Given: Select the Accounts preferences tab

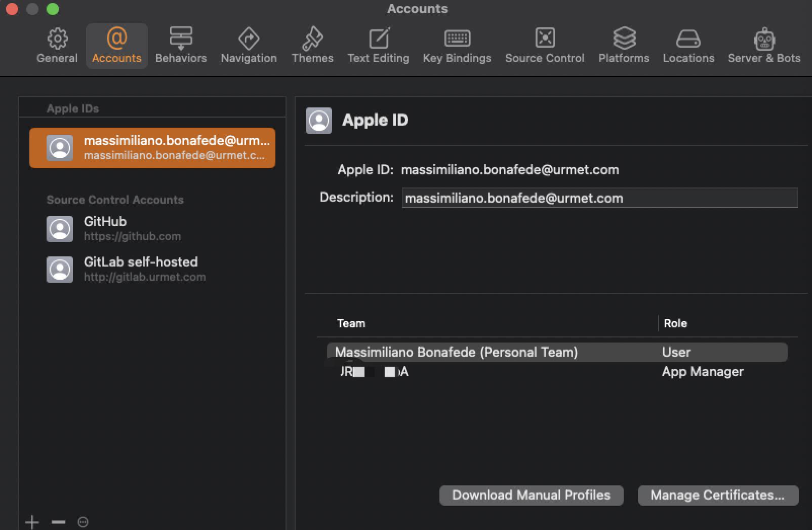Looking at the screenshot, I should (116, 46).
